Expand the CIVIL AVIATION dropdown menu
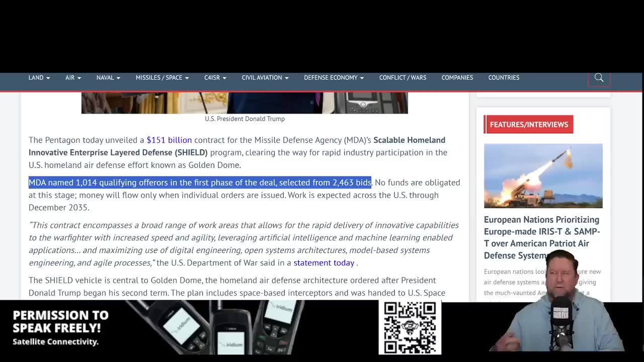The height and width of the screenshot is (362, 644). (265, 77)
